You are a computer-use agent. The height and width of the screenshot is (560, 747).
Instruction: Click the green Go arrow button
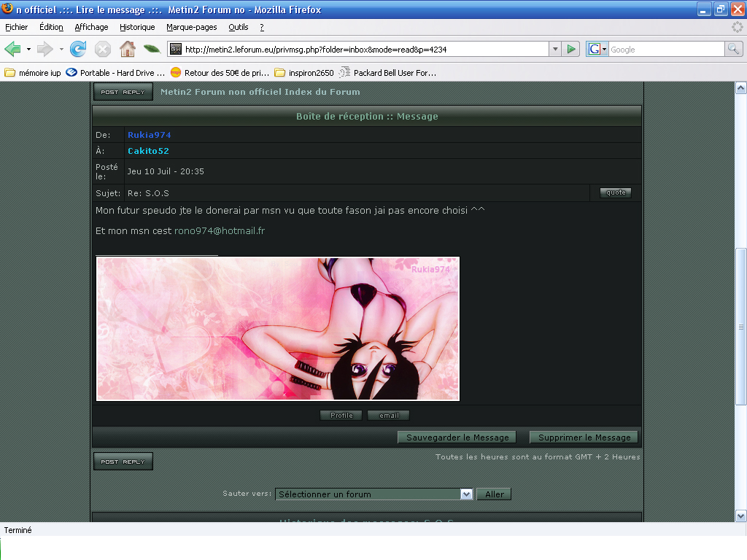[x=570, y=49]
